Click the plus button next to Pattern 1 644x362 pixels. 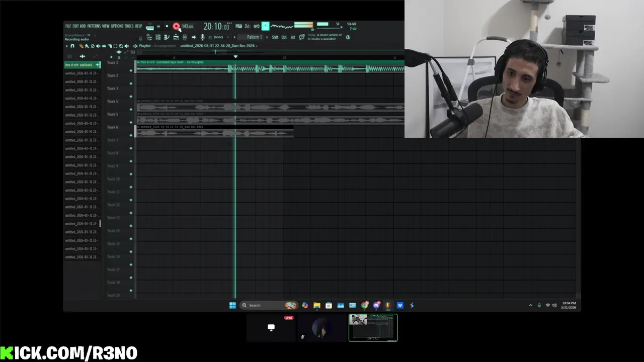(267, 37)
